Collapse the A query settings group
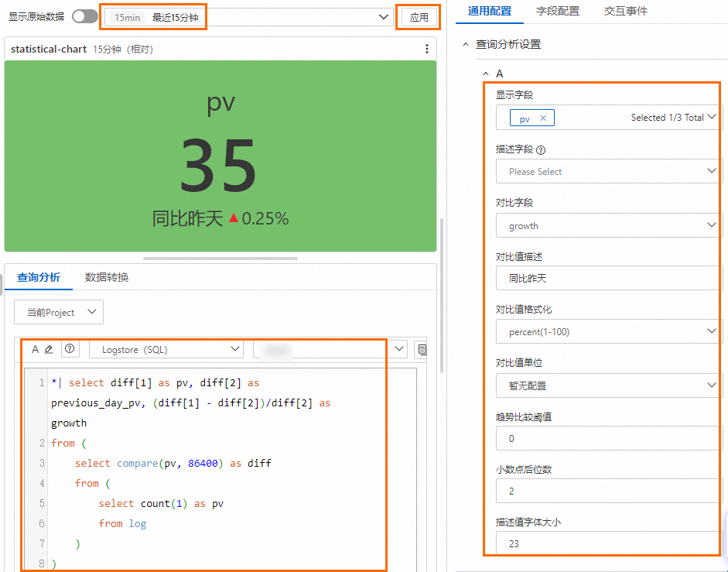This screenshot has width=728, height=572. (486, 74)
